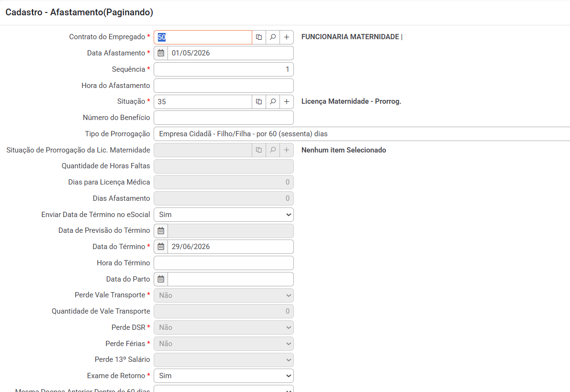Click copy icon beside Situação field

point(259,102)
